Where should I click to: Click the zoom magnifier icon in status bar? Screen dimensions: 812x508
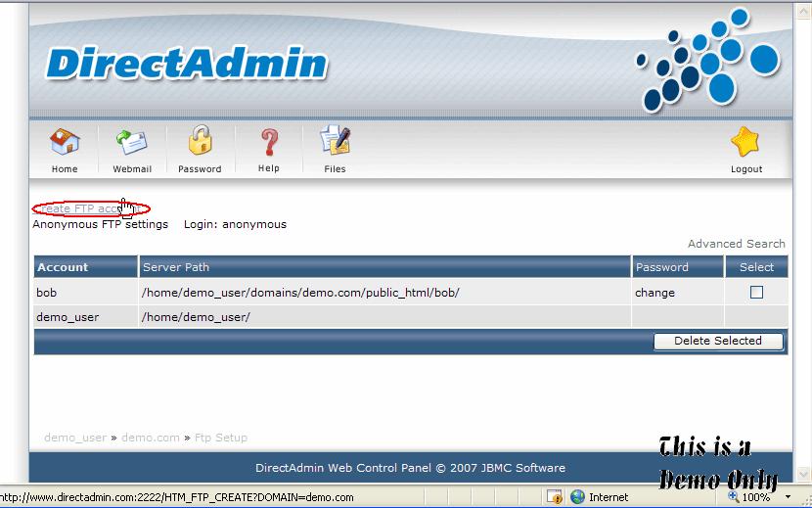(734, 496)
